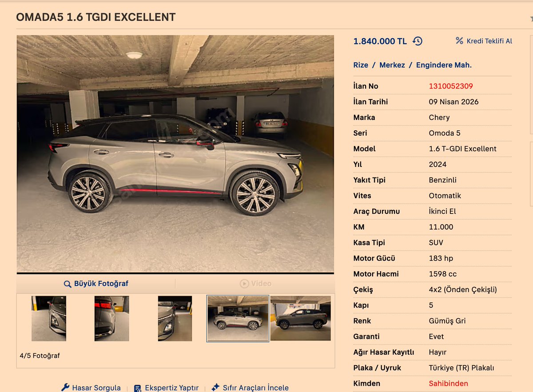Image resolution: width=533 pixels, height=392 pixels.
Task: Select the third thumbnail showing the front corner
Action: click(175, 318)
